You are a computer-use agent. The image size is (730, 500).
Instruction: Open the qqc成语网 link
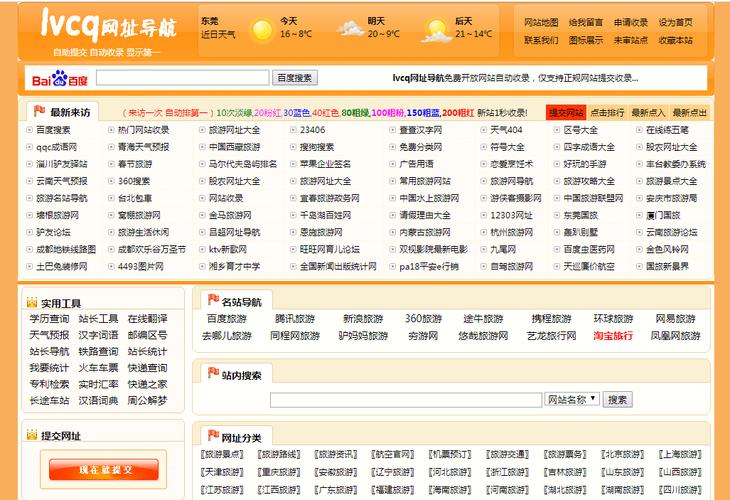[56, 147]
